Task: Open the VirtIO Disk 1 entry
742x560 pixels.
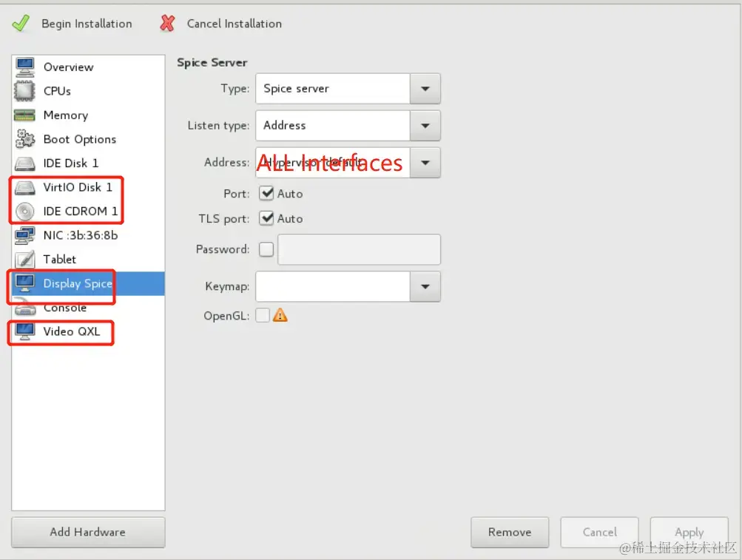Action: pos(88,187)
